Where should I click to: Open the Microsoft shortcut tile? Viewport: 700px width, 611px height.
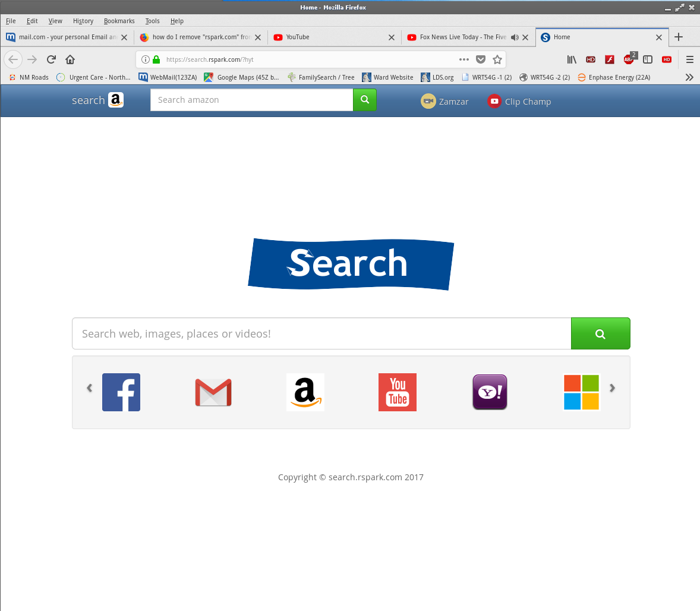(581, 392)
